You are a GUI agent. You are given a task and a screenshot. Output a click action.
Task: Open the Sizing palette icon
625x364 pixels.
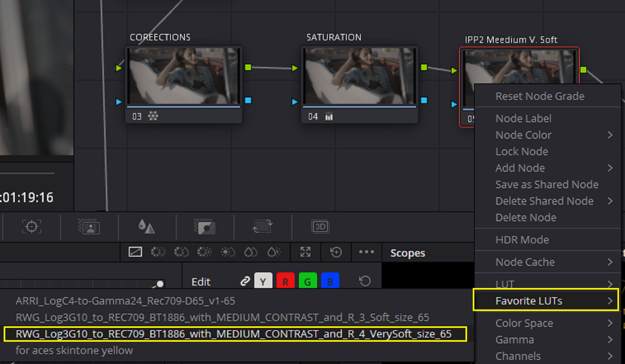[x=262, y=227]
